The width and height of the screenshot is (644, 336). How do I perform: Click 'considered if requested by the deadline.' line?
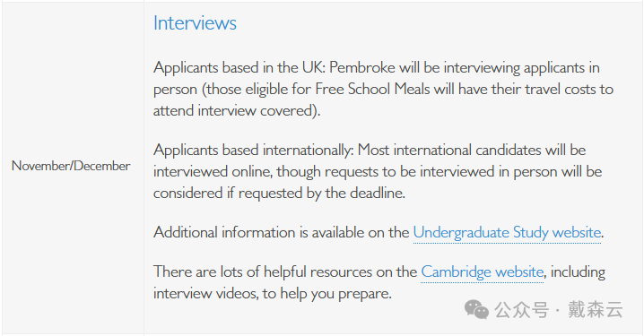pos(279,194)
